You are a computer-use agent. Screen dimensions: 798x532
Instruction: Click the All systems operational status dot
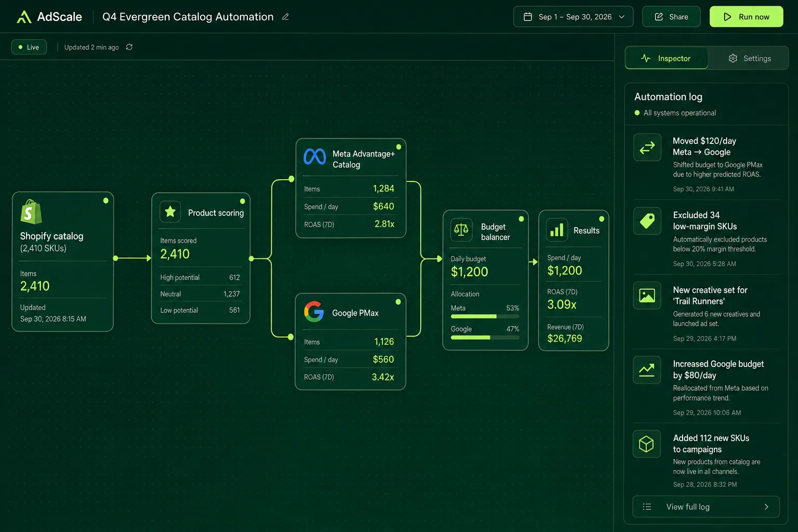tap(637, 113)
